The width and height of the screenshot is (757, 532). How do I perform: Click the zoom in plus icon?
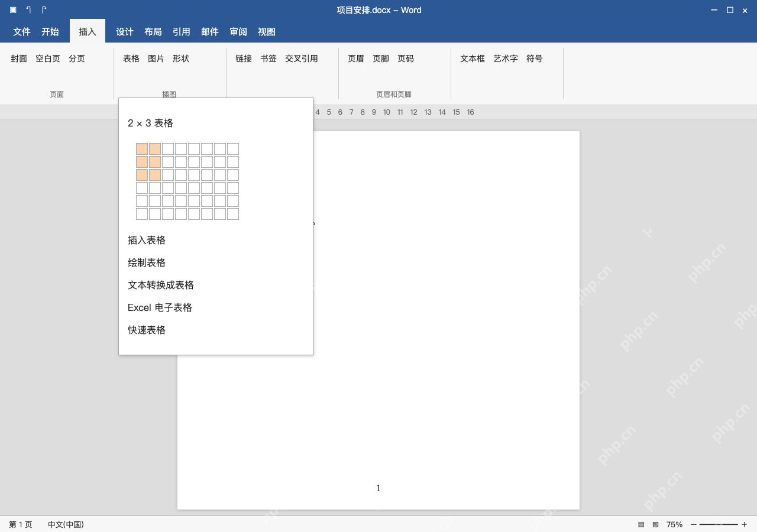pos(744,524)
